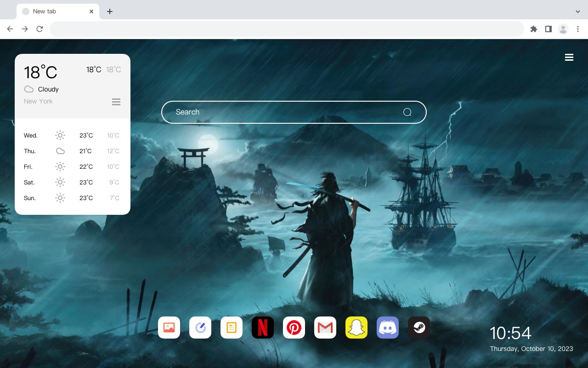Screen dimensions: 588x368
Task: Open the Pinterest shortcut icon
Action: click(x=294, y=328)
